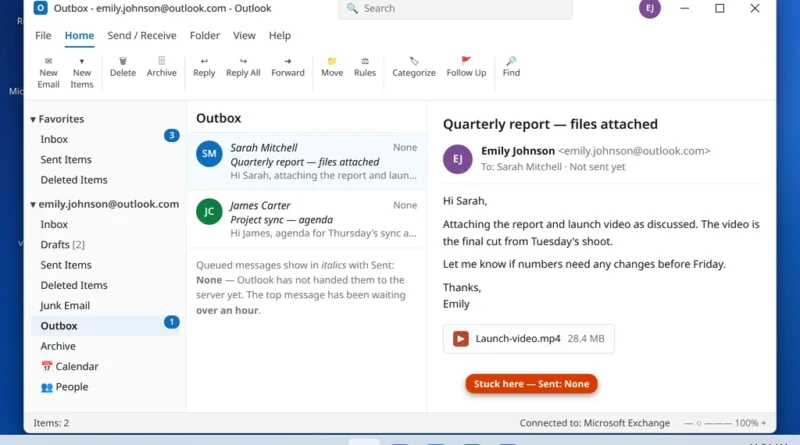Click the Reply All icon

click(x=243, y=61)
